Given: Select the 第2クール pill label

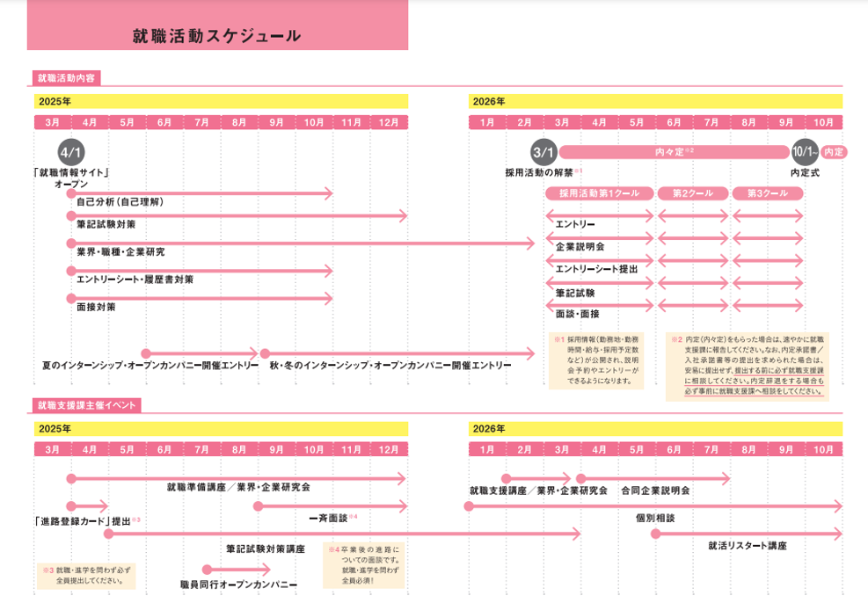Looking at the screenshot, I should pos(693,193).
